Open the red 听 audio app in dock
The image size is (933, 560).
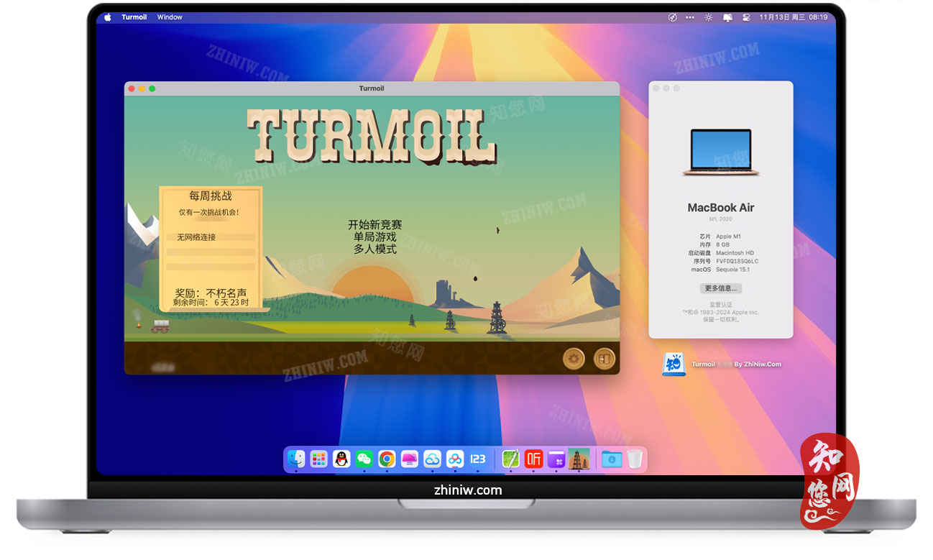(x=533, y=459)
